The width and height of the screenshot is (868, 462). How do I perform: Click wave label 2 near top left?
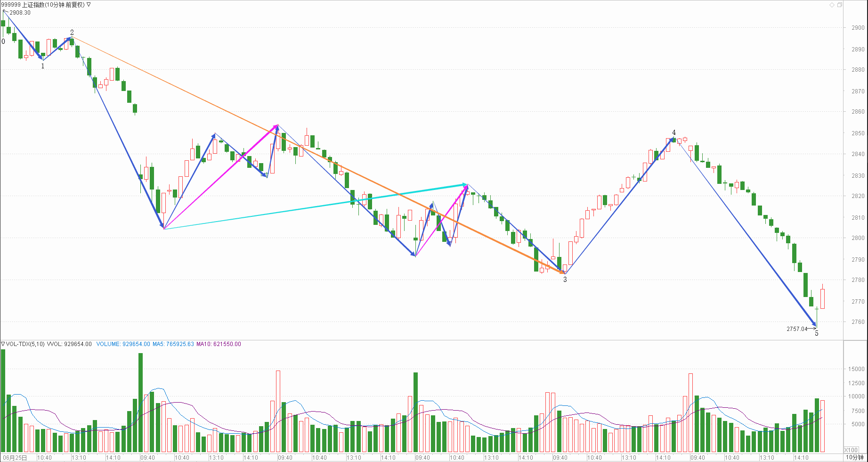(x=72, y=33)
